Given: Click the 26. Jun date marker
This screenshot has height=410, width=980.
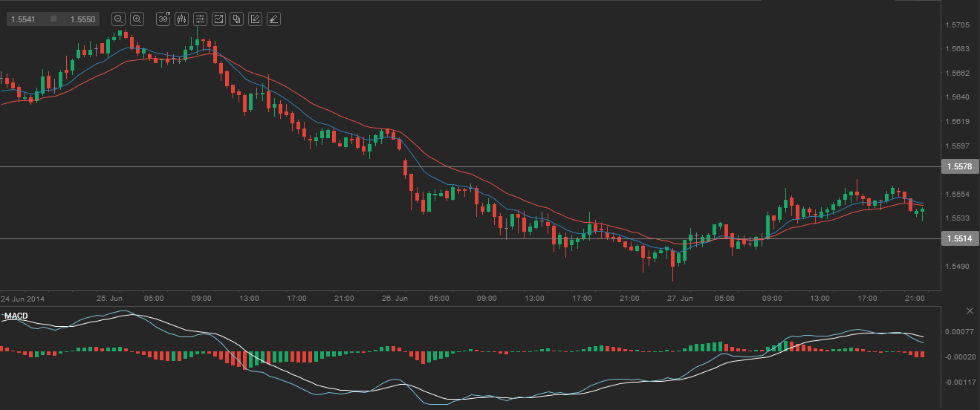Looking at the screenshot, I should tap(395, 298).
